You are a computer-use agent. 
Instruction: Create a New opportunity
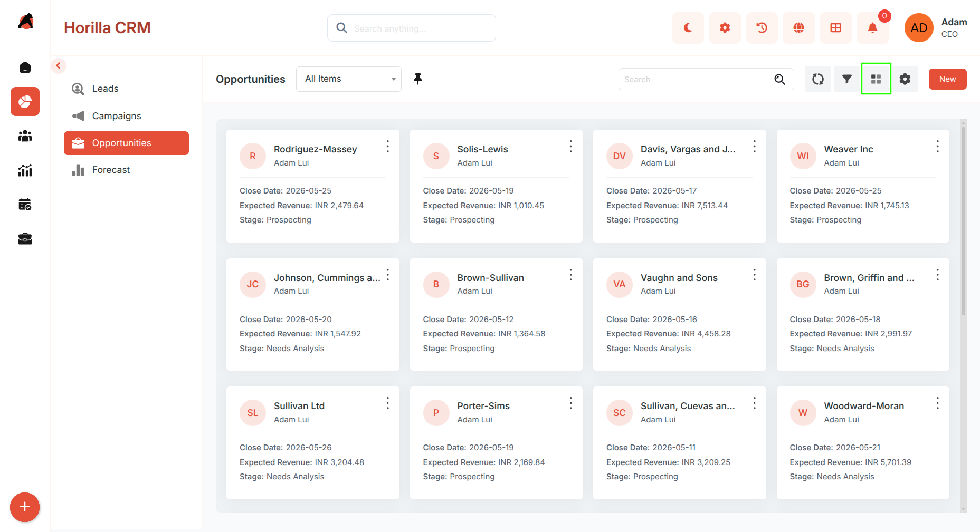tap(947, 79)
